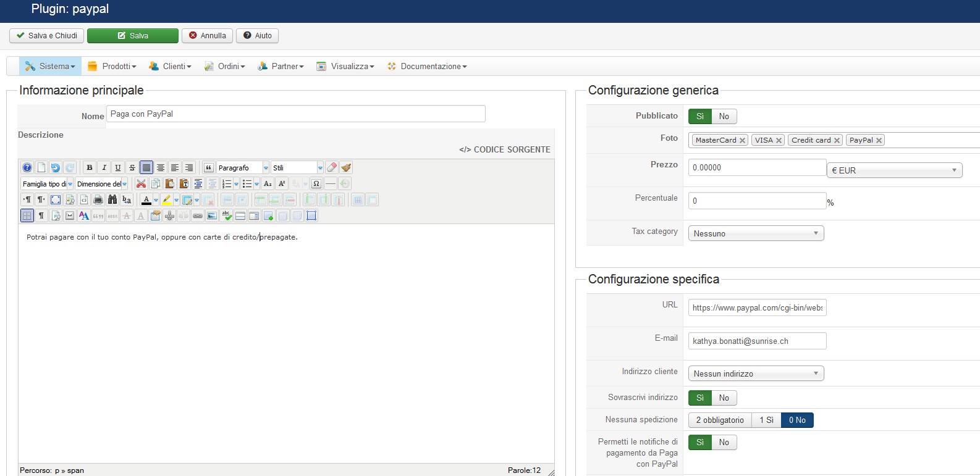Open Aiuto help button
This screenshot has height=476, width=980.
(257, 36)
